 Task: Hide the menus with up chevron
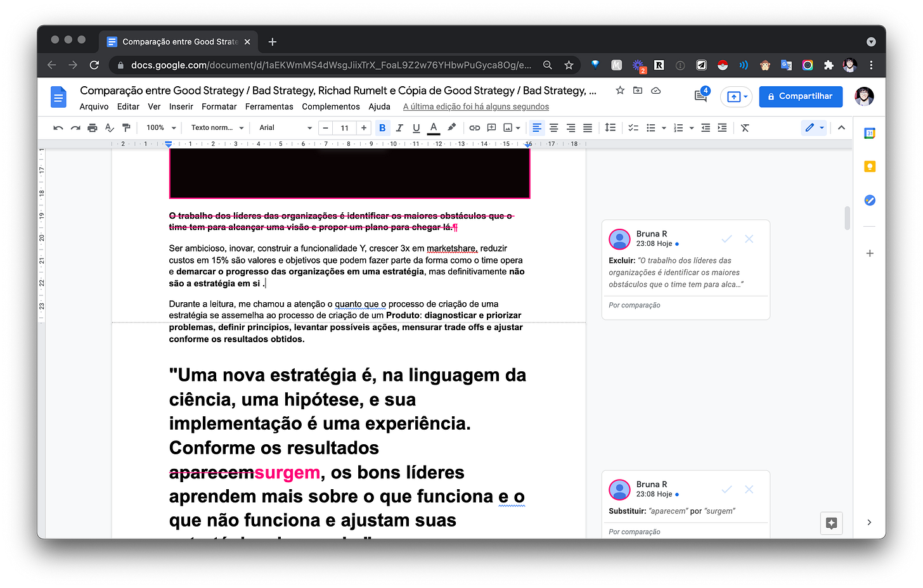coord(841,128)
